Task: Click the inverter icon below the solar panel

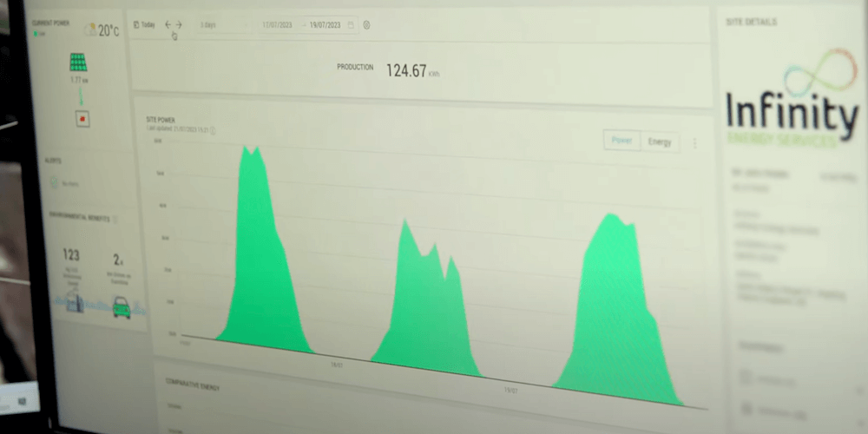Action: tap(82, 118)
